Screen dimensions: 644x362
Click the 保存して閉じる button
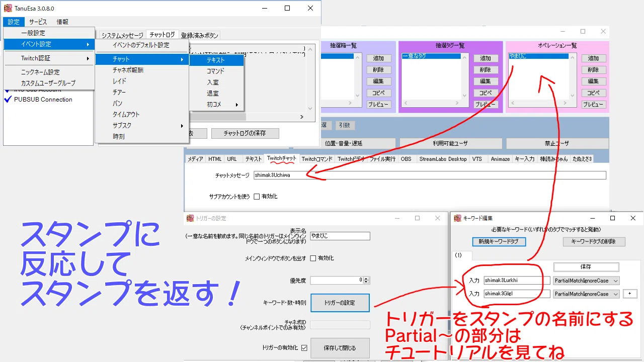340,348
